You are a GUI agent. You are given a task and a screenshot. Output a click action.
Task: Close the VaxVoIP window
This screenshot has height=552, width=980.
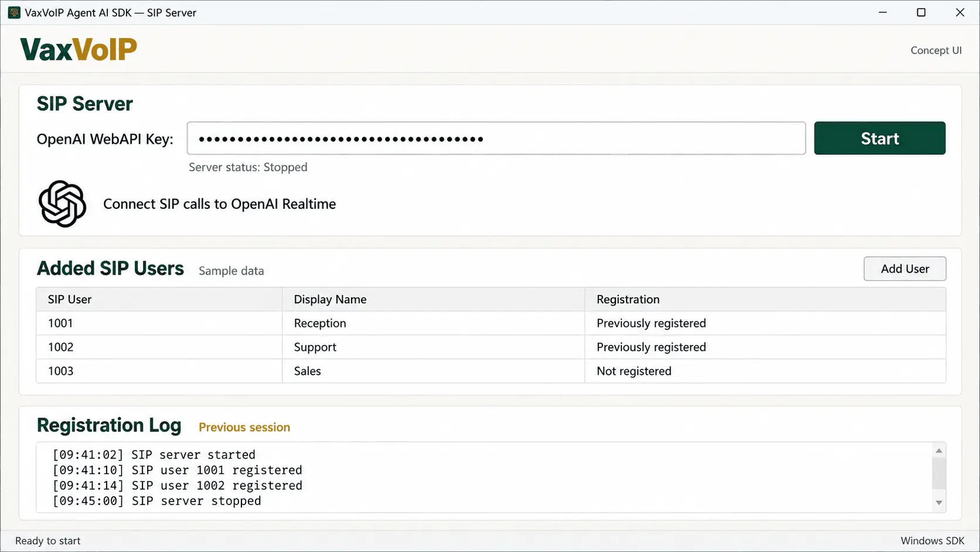click(x=960, y=12)
